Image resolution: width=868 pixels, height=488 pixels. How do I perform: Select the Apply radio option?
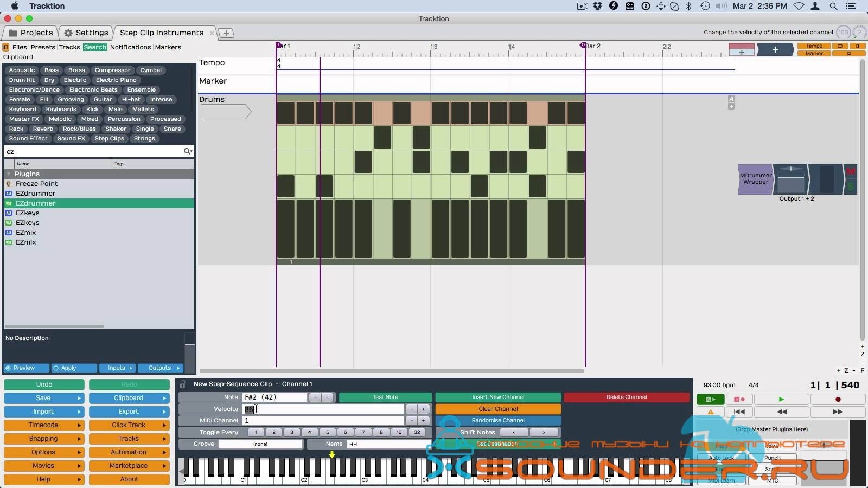[x=74, y=368]
